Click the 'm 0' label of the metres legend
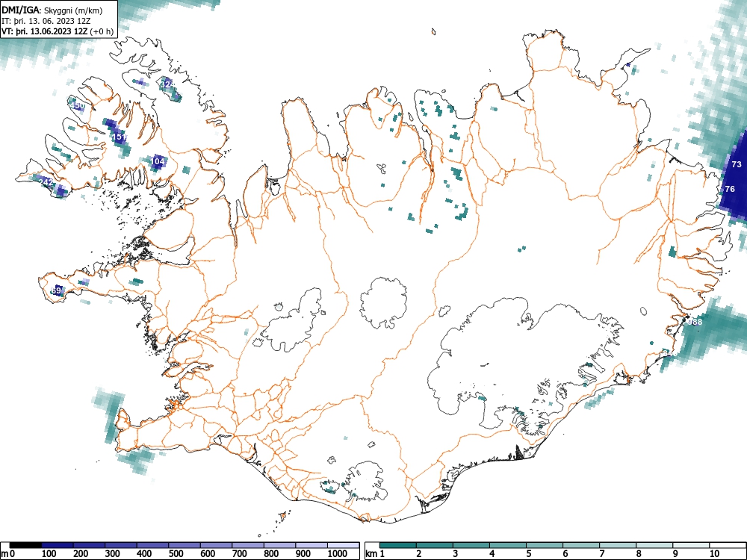This screenshot has height=560, width=747. [8, 554]
